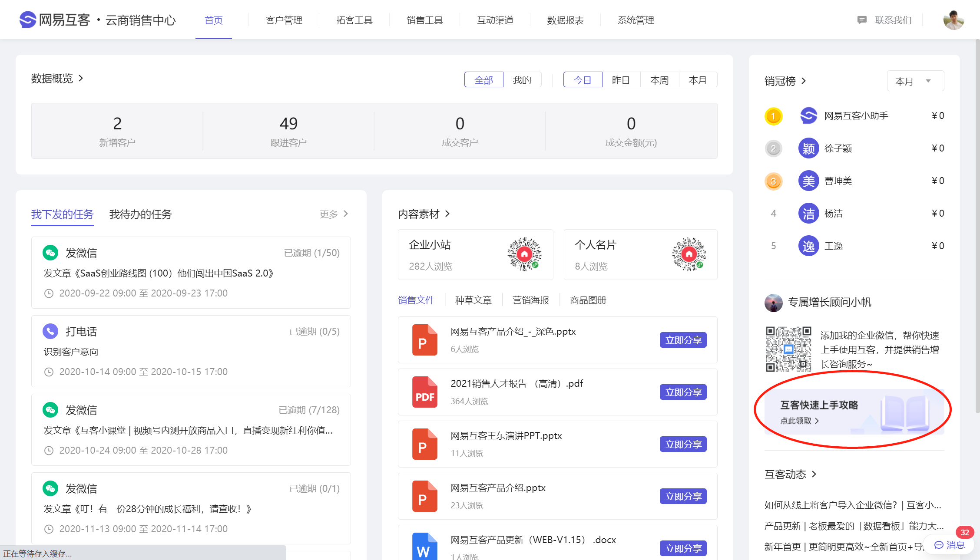Switch to 我下发的任务 tab
Screen dimensions: 980x560
point(62,214)
